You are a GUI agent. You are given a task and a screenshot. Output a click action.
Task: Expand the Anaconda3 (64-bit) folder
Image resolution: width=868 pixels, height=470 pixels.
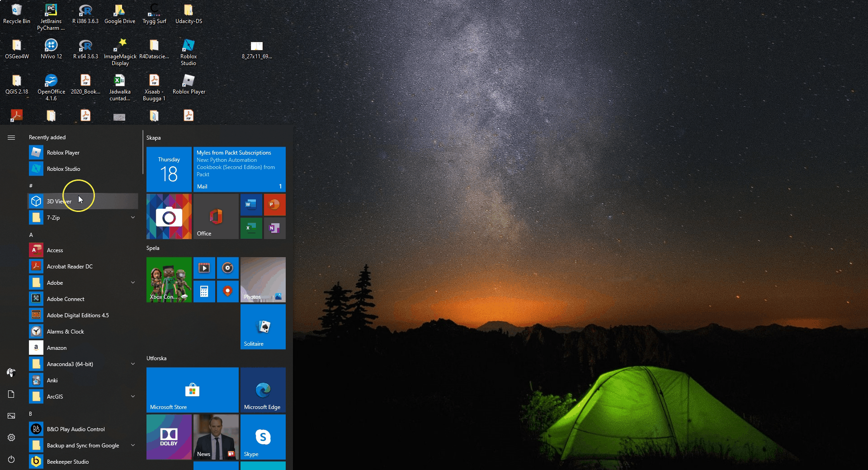pyautogui.click(x=83, y=364)
